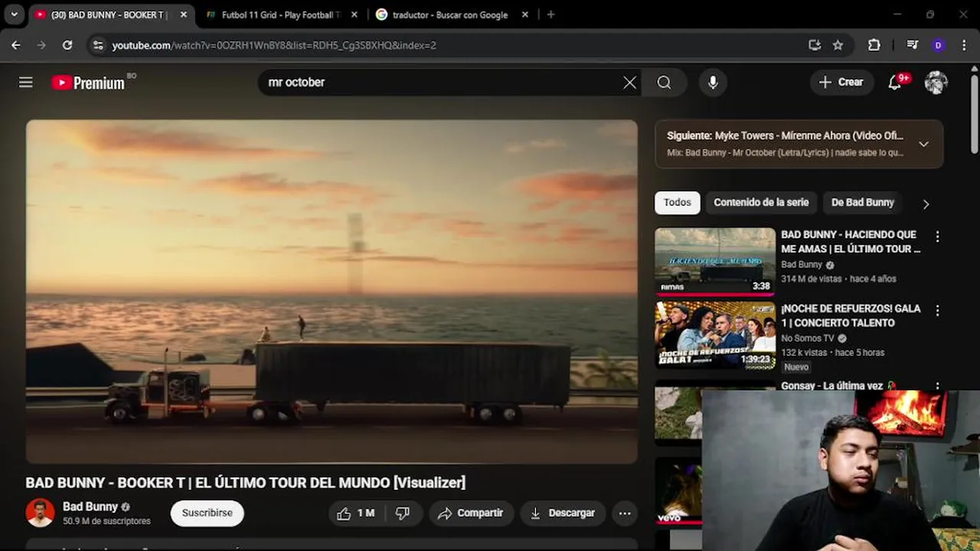Click 50.9 M de suscriptores text
The image size is (980, 551).
(106, 521)
